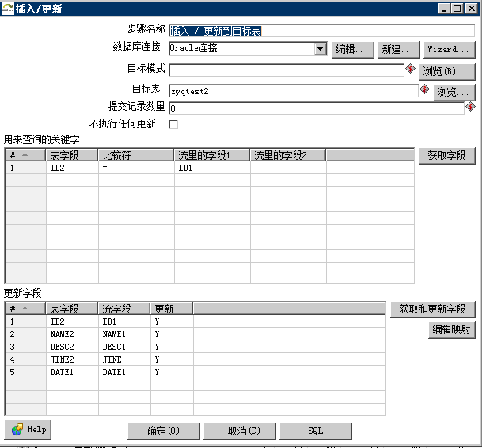This screenshot has height=448, width=482.
Task: Select the Y update cell of NAME2 row
Action: tap(173, 334)
